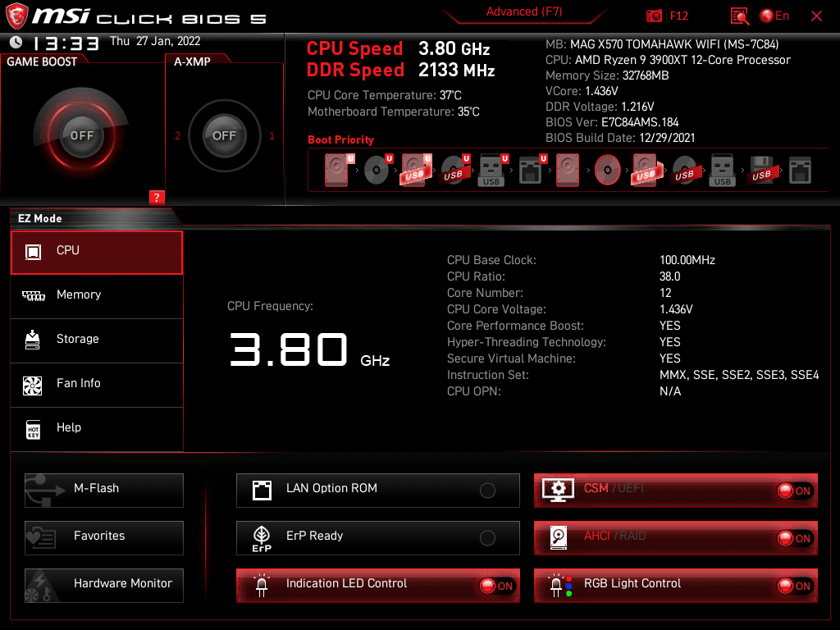Click the Indication LED lamp icon

click(x=262, y=585)
